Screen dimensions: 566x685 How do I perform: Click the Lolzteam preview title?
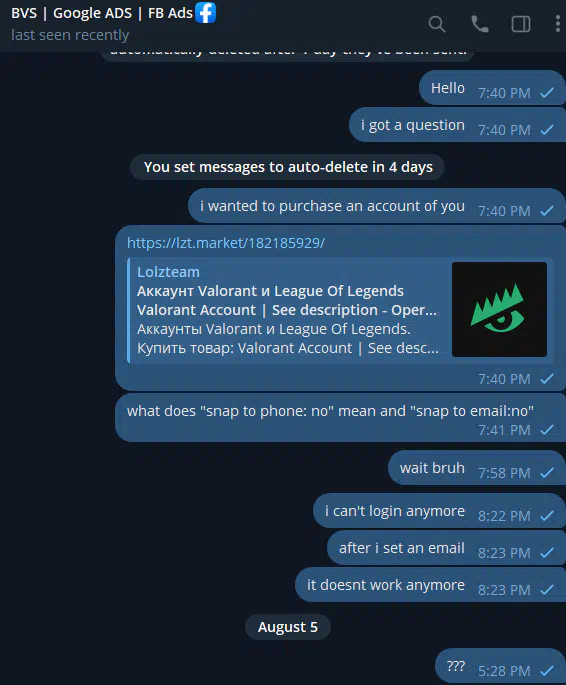pyautogui.click(x=168, y=272)
